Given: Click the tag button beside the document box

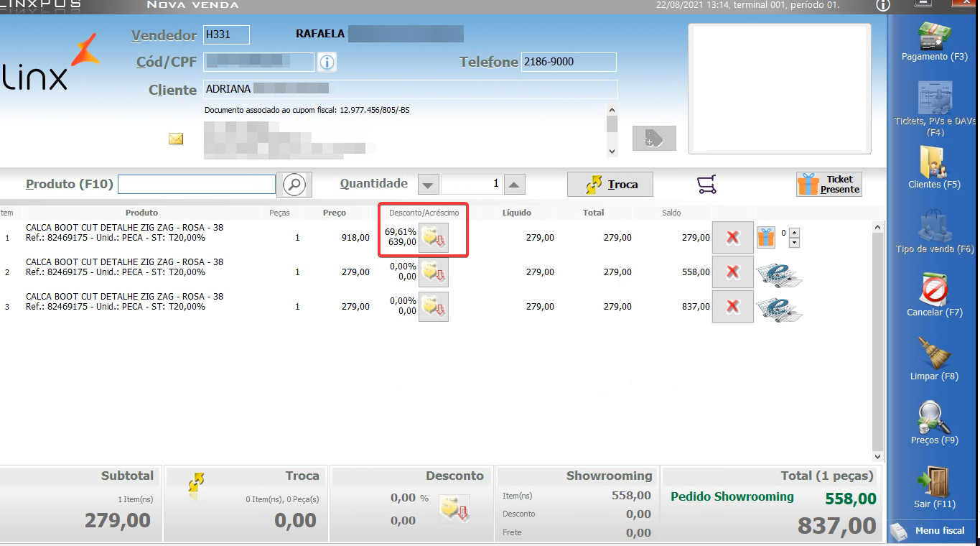Looking at the screenshot, I should click(x=654, y=139).
